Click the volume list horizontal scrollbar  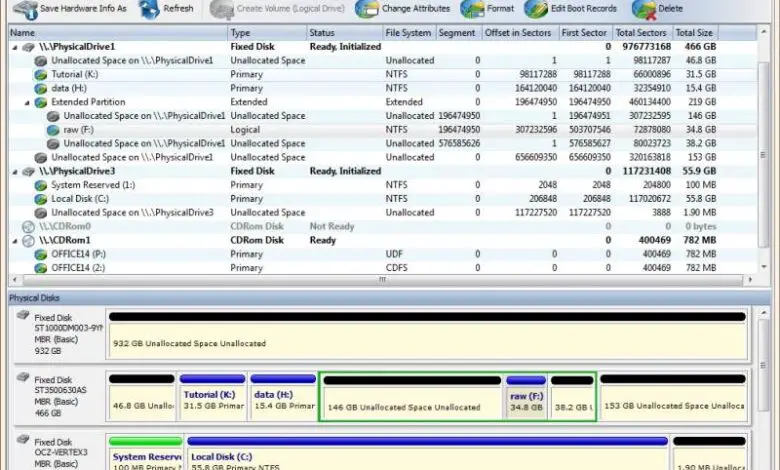pos(382,280)
